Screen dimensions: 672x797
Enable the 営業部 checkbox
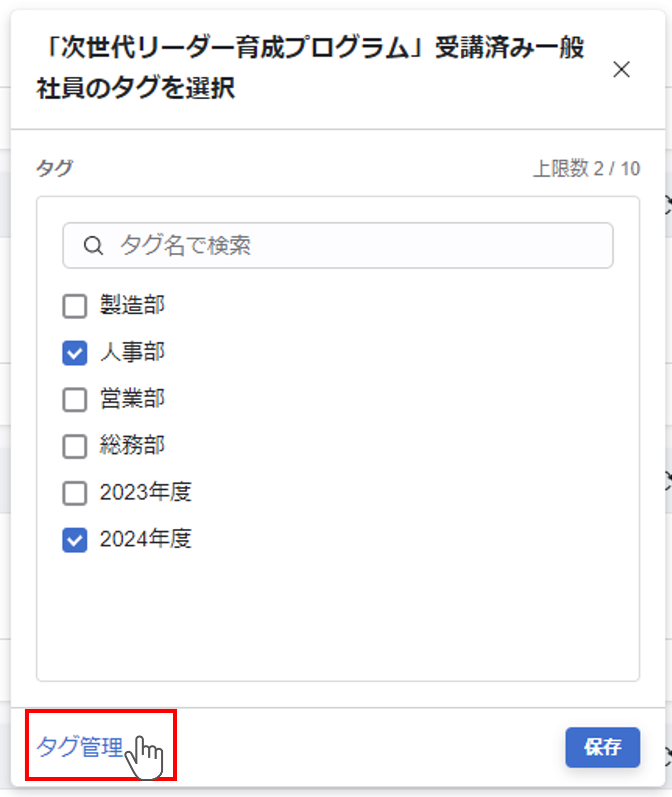(75, 400)
